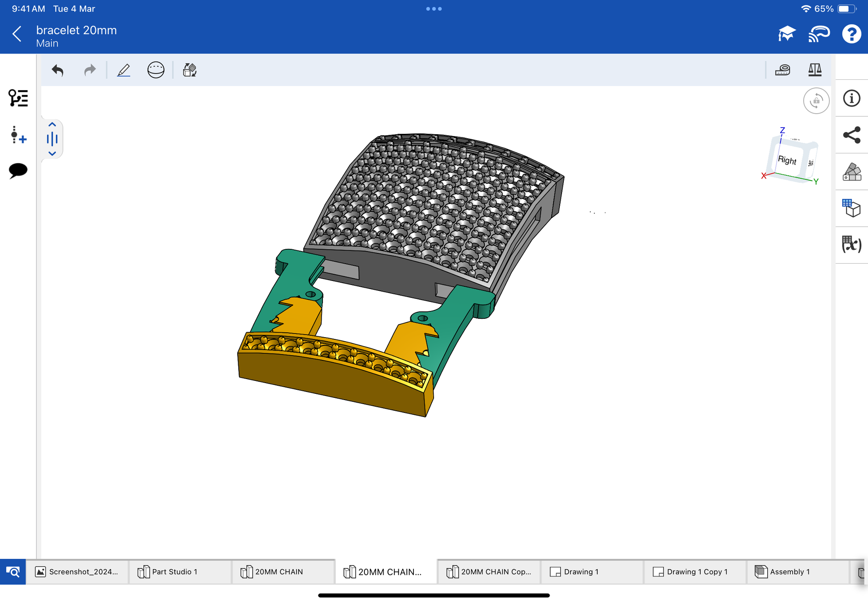This screenshot has height=603, width=868.
Task: Open the comments speech bubble
Action: tap(18, 170)
